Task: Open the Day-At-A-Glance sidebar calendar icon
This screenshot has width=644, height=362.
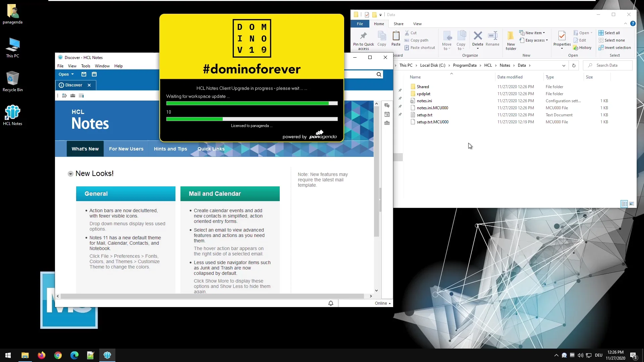Action: click(x=387, y=114)
